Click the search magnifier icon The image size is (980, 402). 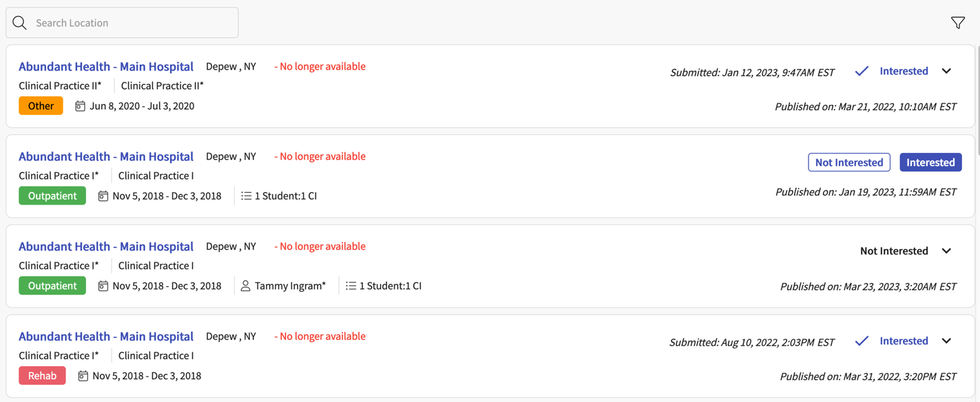(19, 22)
